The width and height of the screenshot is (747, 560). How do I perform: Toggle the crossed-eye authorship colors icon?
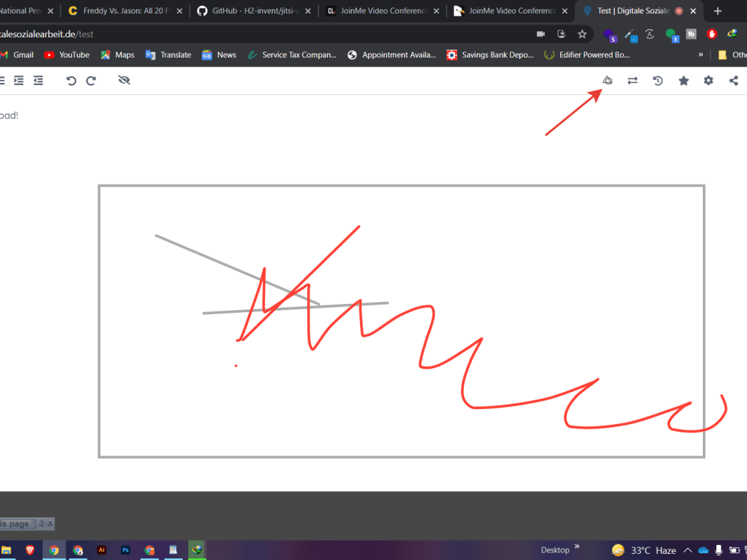pos(124,80)
